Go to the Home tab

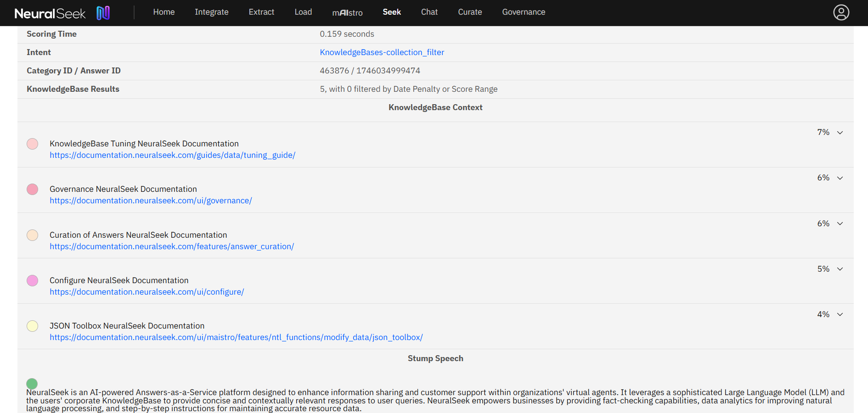(x=164, y=12)
